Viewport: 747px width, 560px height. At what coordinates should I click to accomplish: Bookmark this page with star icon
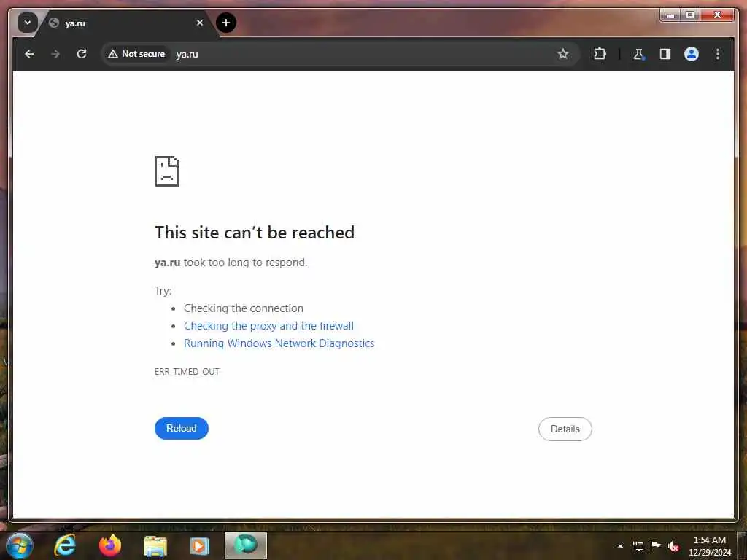point(562,54)
